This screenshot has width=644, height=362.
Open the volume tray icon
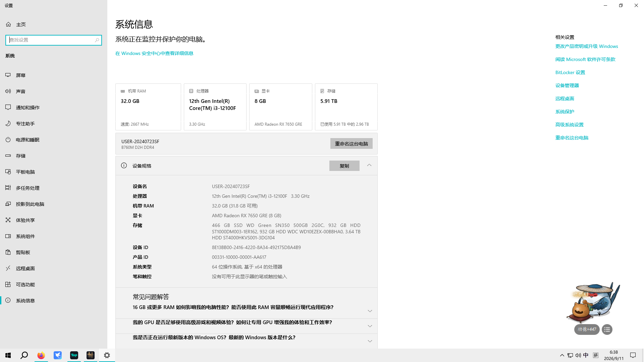[578, 355]
